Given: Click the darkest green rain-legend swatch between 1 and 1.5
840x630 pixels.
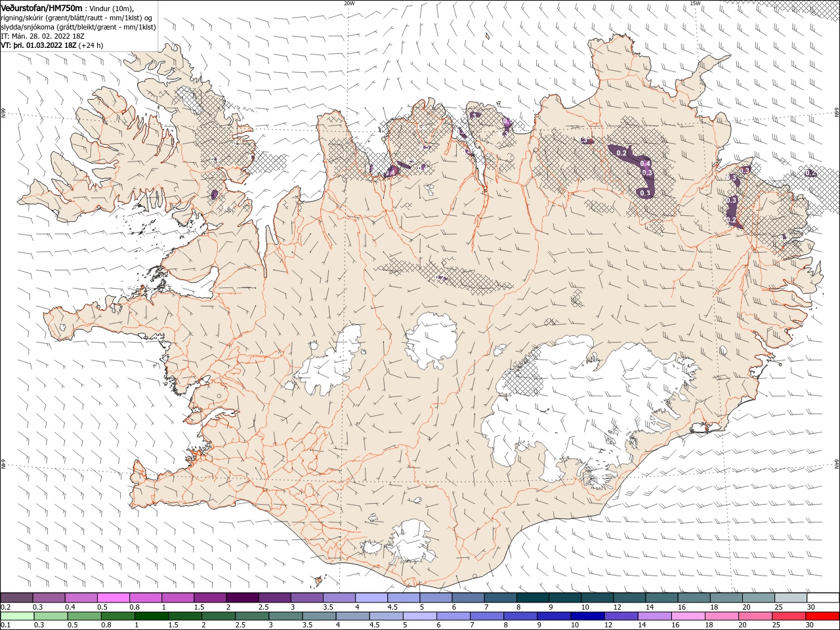Looking at the screenshot, I should (x=151, y=616).
